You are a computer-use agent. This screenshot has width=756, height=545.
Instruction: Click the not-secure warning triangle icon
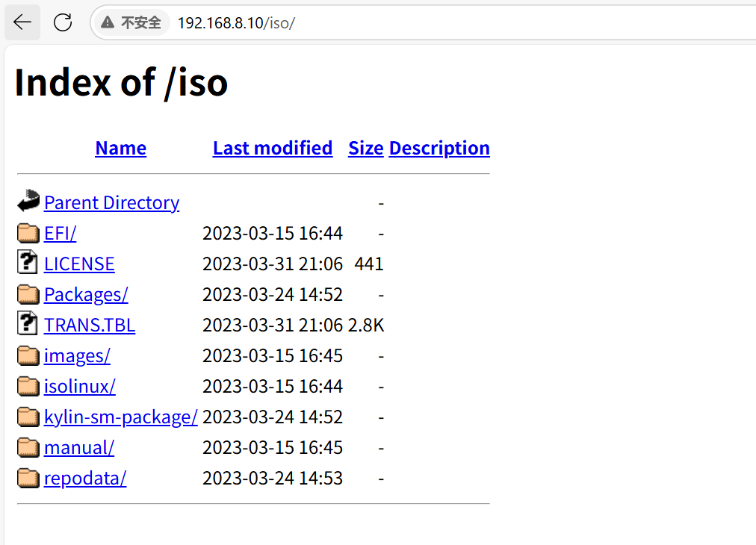click(x=108, y=22)
